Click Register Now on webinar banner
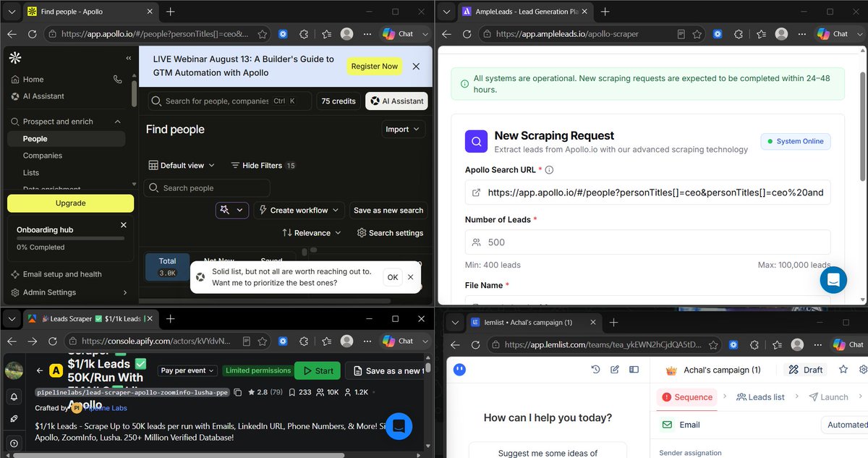Screen dimensions: 868x458 (x=374, y=67)
